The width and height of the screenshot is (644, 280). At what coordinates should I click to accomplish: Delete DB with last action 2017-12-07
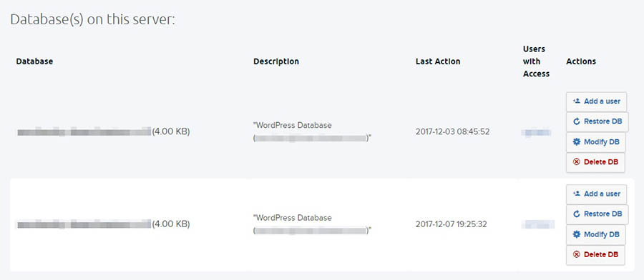595,254
